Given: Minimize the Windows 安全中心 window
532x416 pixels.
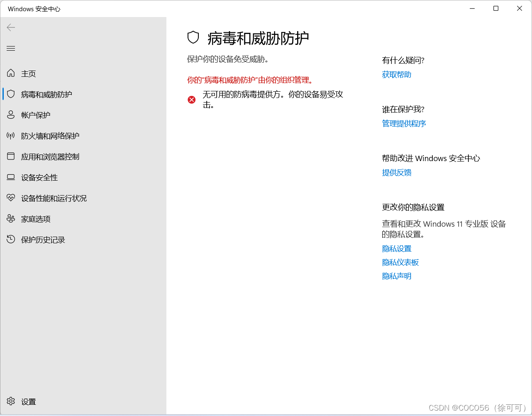Looking at the screenshot, I should tap(472, 9).
